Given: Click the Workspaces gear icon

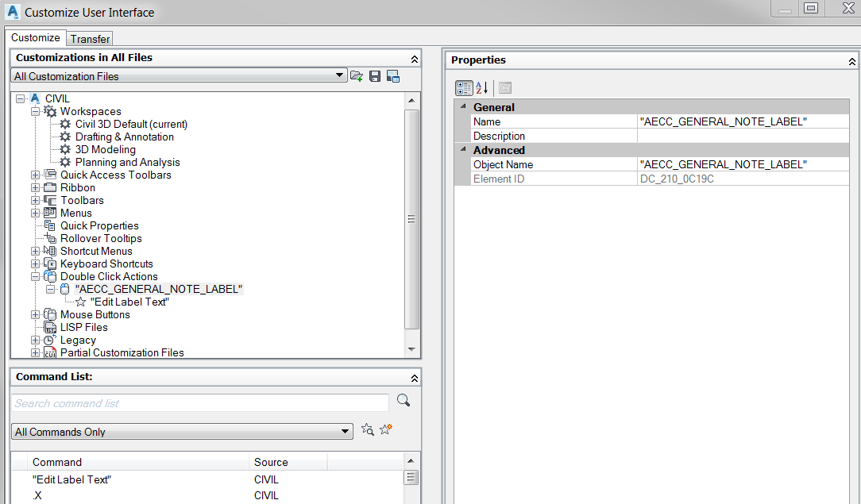Looking at the screenshot, I should [x=50, y=111].
